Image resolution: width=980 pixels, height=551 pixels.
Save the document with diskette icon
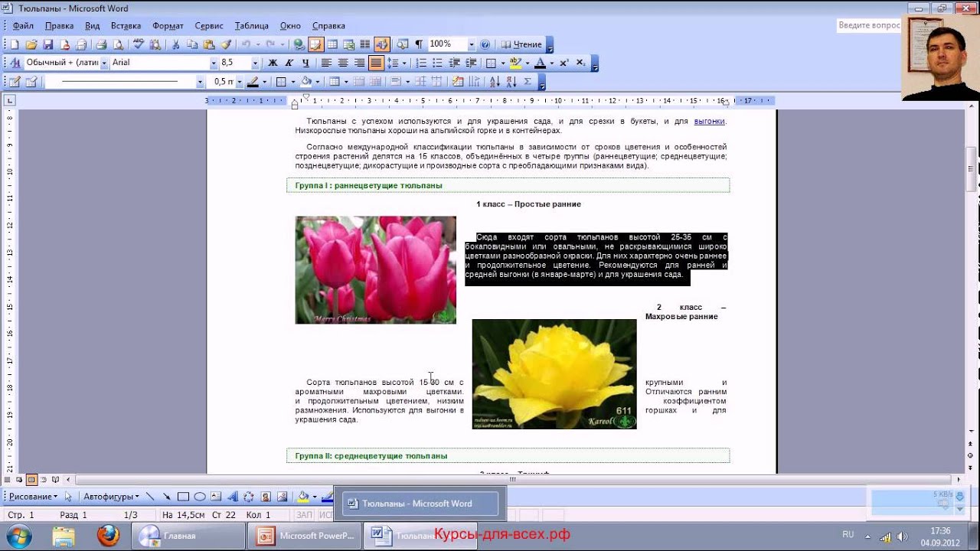pyautogui.click(x=48, y=44)
